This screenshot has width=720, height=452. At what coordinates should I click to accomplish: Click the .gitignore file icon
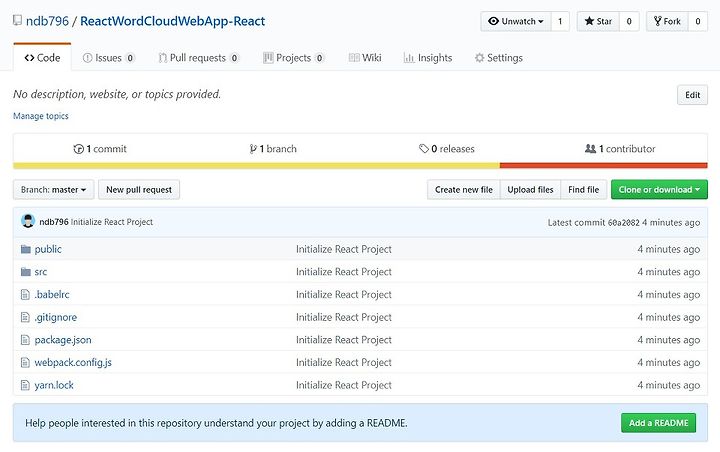(x=25, y=317)
